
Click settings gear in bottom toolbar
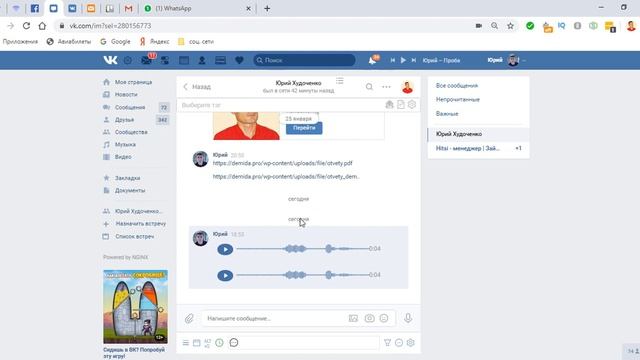pyautogui.click(x=411, y=343)
